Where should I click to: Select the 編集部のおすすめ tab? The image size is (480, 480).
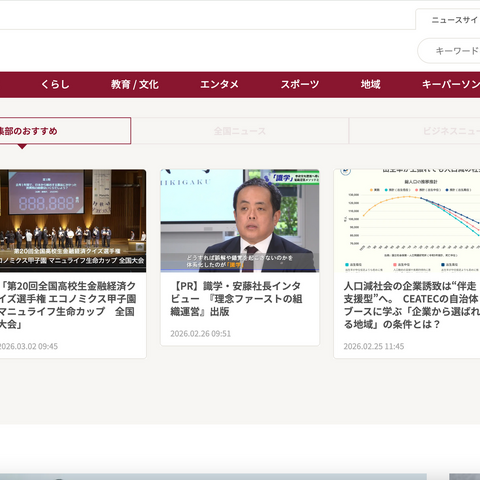pos(65,131)
